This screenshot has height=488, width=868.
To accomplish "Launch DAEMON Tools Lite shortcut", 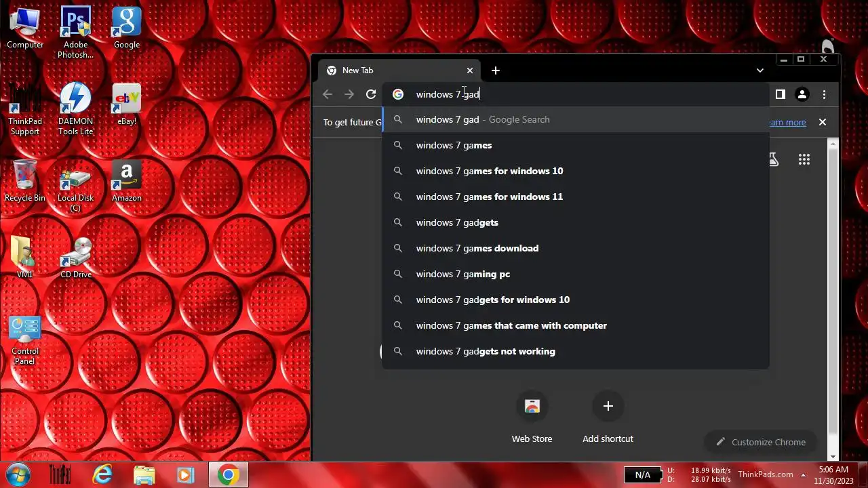I will coord(75,109).
